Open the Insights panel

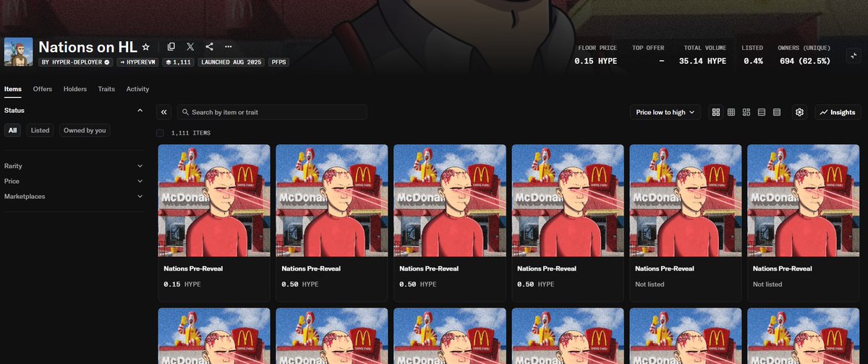838,112
